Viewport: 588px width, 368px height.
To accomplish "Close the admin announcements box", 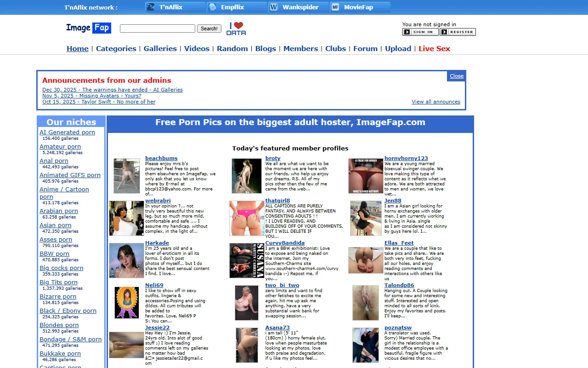I will [x=456, y=76].
